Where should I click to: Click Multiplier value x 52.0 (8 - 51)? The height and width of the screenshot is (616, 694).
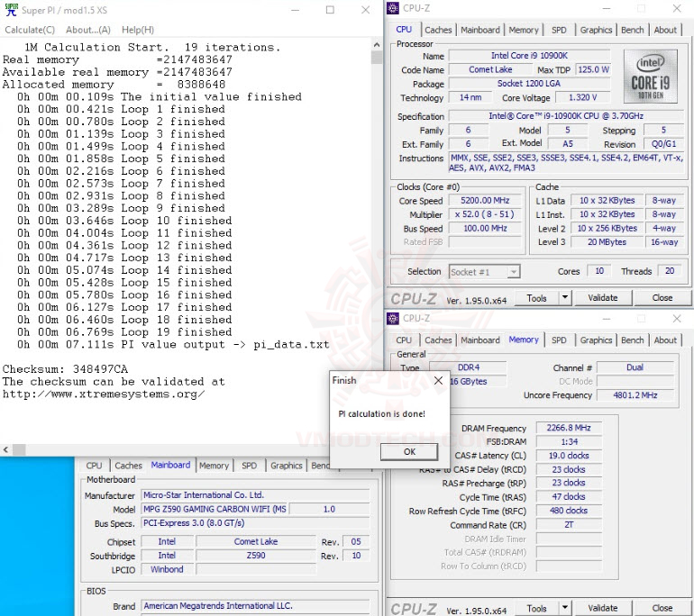tap(485, 214)
